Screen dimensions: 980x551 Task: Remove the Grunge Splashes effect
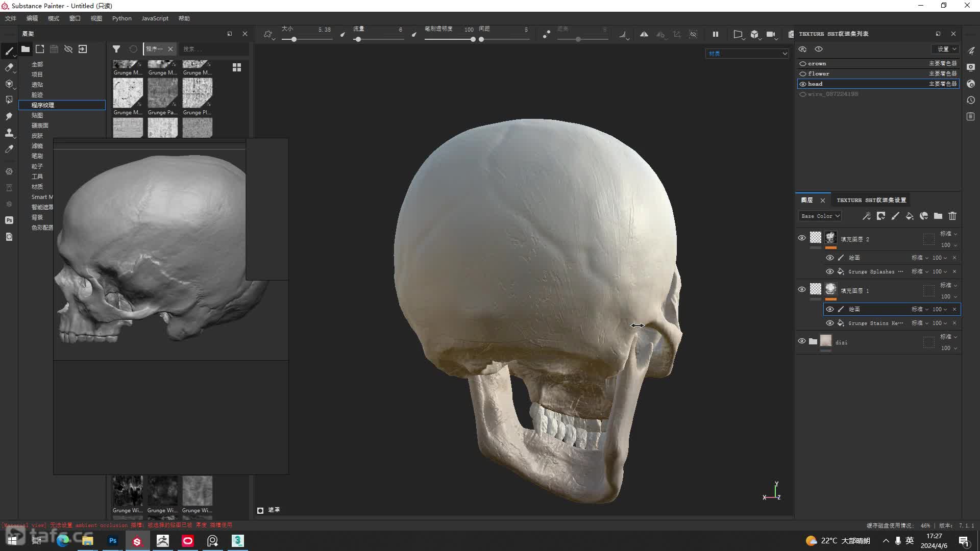(x=954, y=271)
